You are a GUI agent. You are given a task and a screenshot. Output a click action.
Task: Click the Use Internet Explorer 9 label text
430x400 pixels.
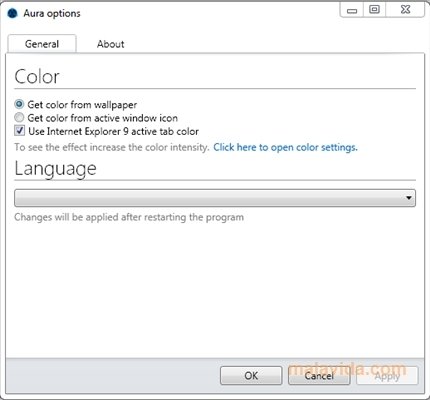[x=113, y=131]
